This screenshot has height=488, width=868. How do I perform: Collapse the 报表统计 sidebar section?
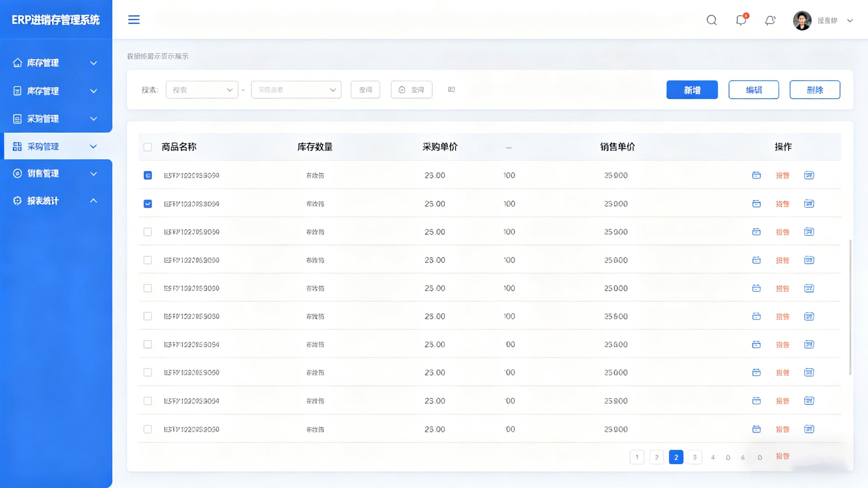[94, 201]
